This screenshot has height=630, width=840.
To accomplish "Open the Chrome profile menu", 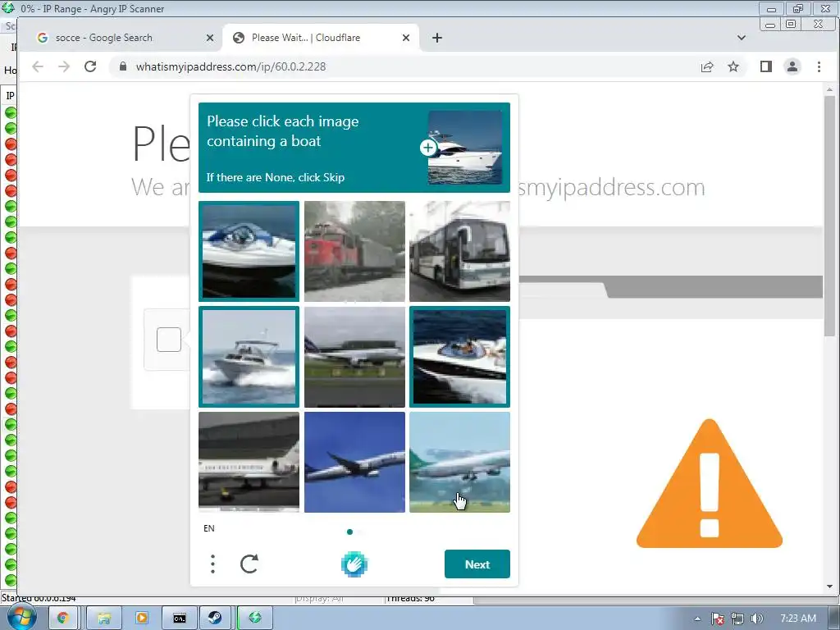I will (792, 66).
